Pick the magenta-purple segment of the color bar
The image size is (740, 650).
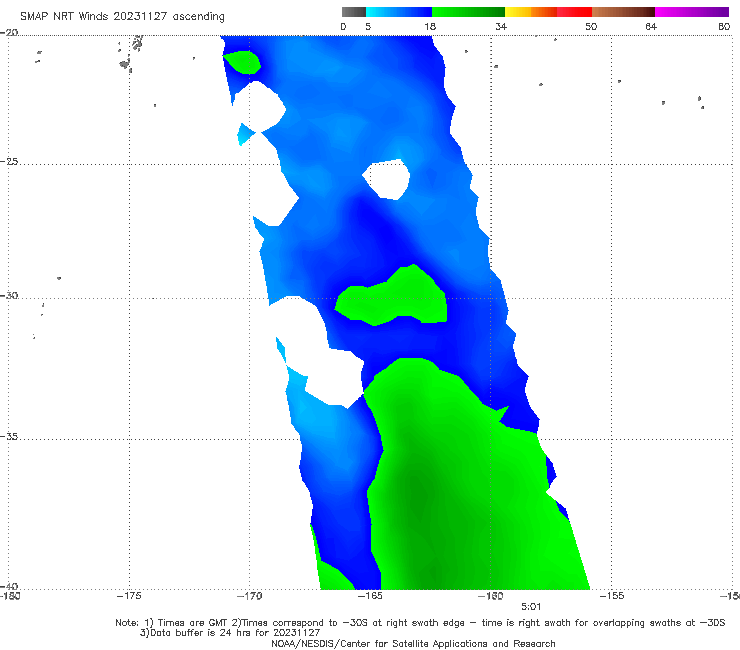tap(692, 12)
